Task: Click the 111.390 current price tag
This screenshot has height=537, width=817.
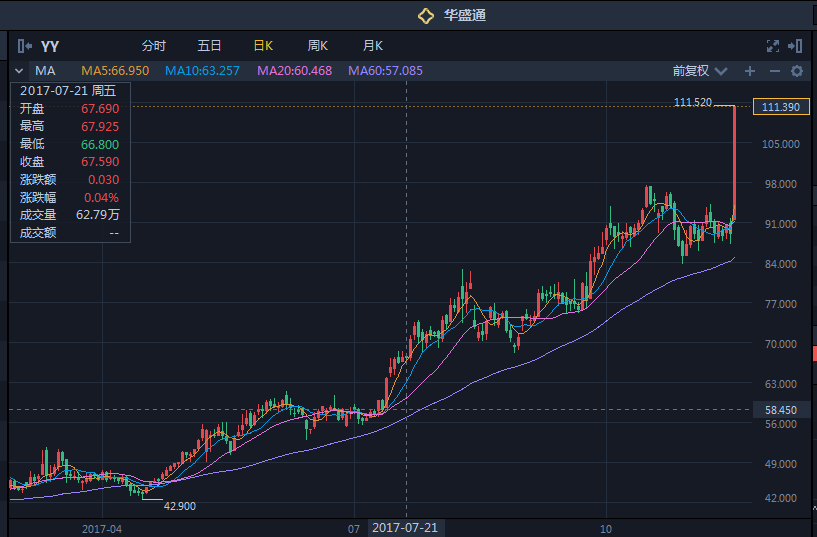Action: pos(779,107)
